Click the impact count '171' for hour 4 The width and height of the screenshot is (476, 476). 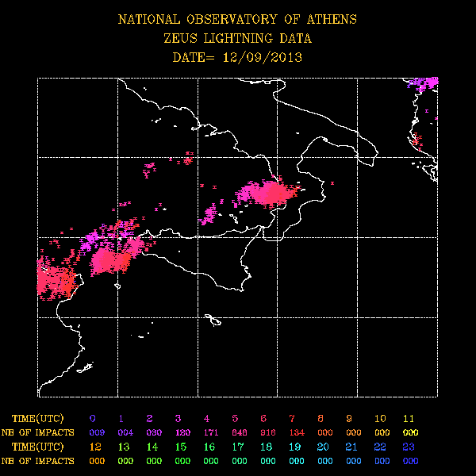point(211,432)
